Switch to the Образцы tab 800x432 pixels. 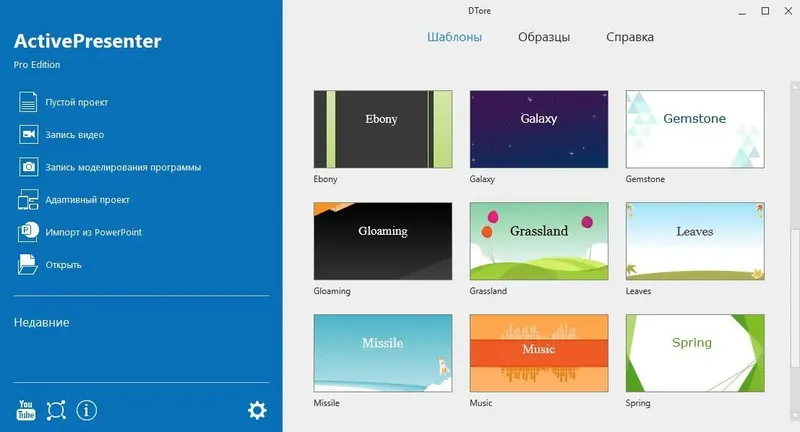544,37
